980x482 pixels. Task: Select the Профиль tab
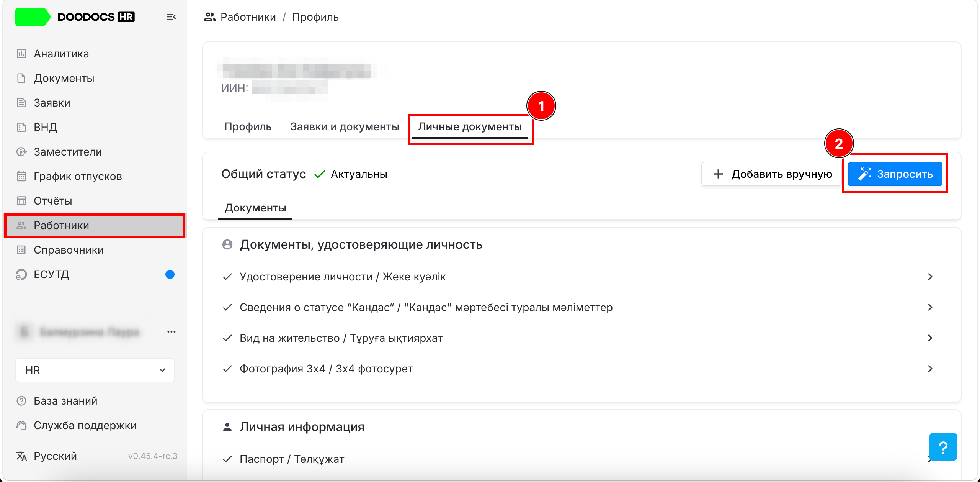pyautogui.click(x=248, y=126)
